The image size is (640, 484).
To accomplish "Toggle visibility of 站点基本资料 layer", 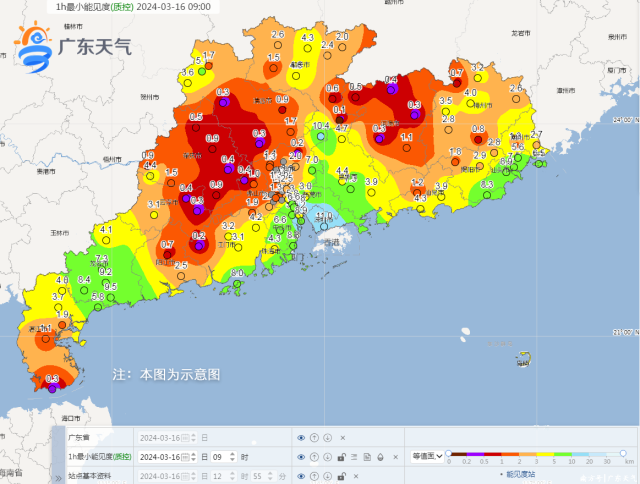I will [x=301, y=475].
